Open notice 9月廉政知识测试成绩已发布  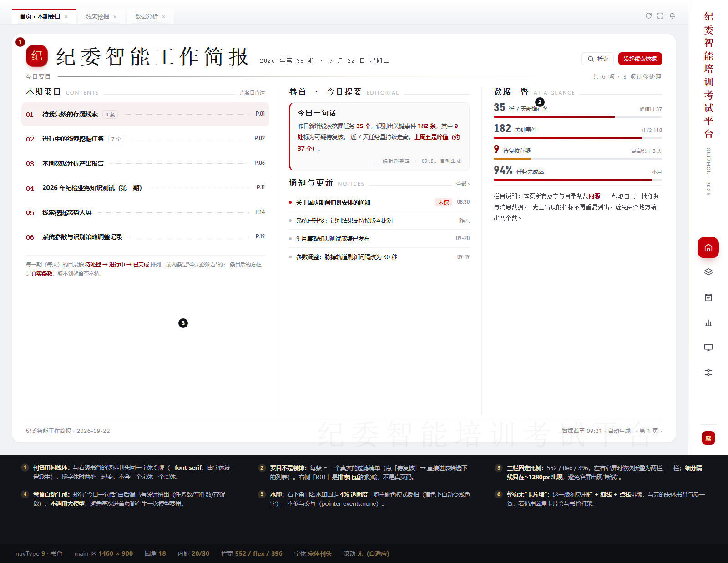tap(379, 239)
